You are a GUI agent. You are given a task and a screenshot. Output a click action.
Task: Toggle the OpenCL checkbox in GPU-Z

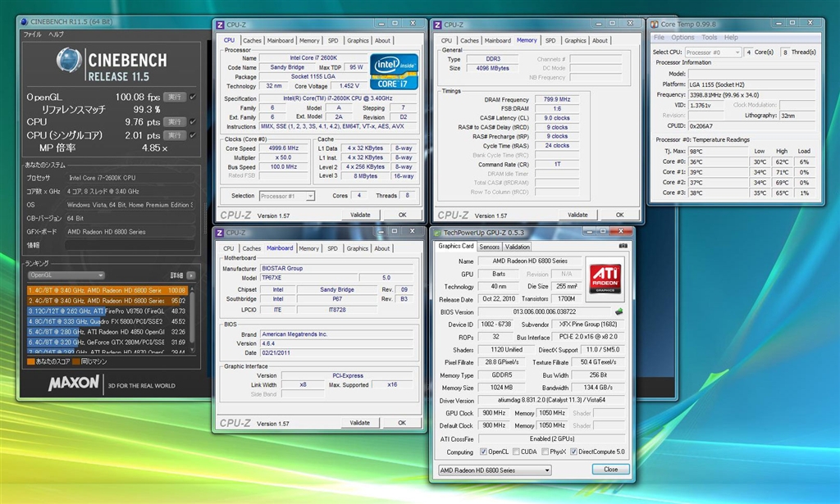483,452
